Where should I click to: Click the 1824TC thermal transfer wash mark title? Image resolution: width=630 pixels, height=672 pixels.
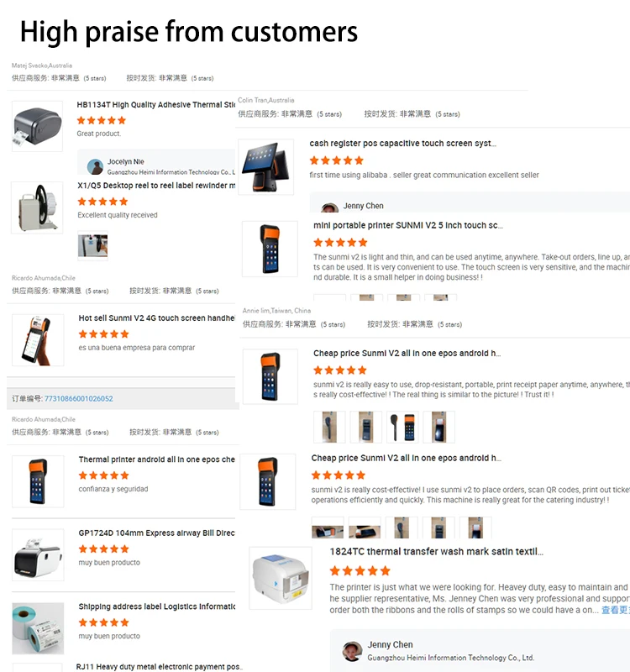[x=436, y=552]
